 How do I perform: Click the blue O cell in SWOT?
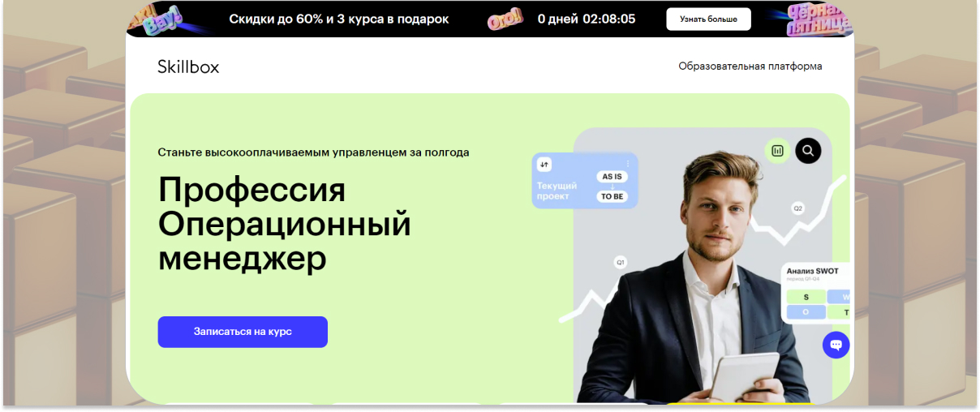click(x=806, y=312)
